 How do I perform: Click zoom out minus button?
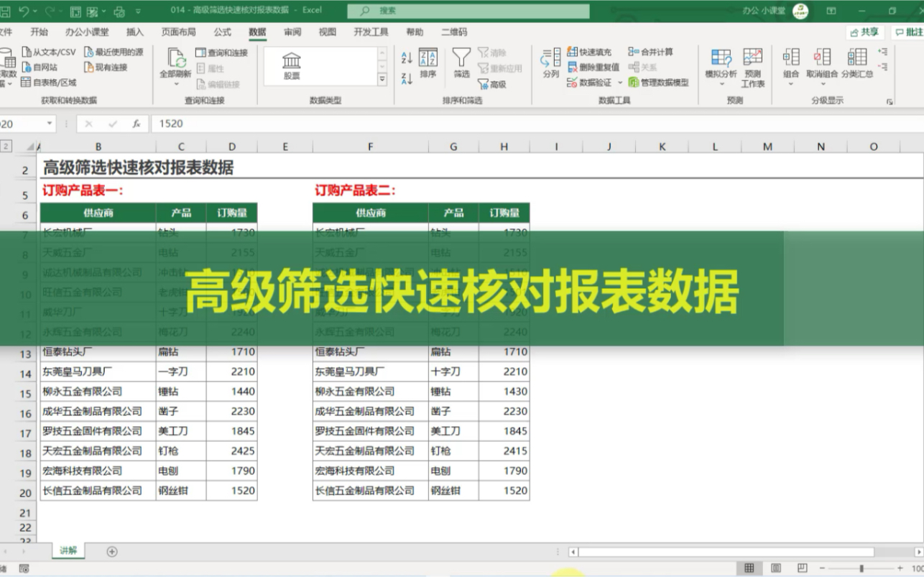click(x=823, y=568)
